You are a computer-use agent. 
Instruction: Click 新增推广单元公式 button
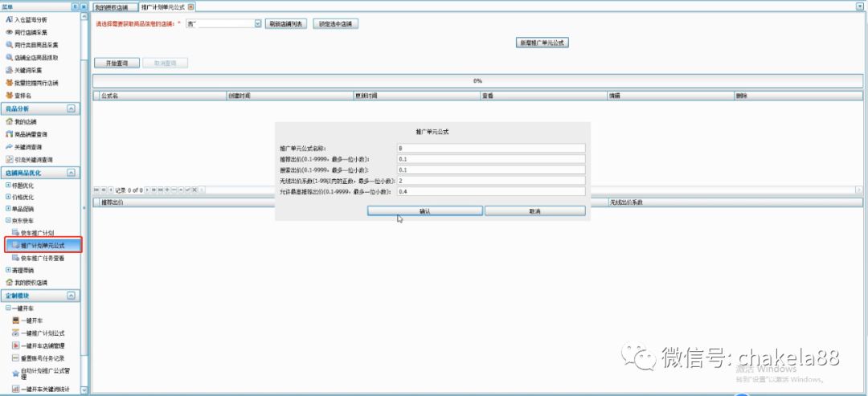[542, 43]
